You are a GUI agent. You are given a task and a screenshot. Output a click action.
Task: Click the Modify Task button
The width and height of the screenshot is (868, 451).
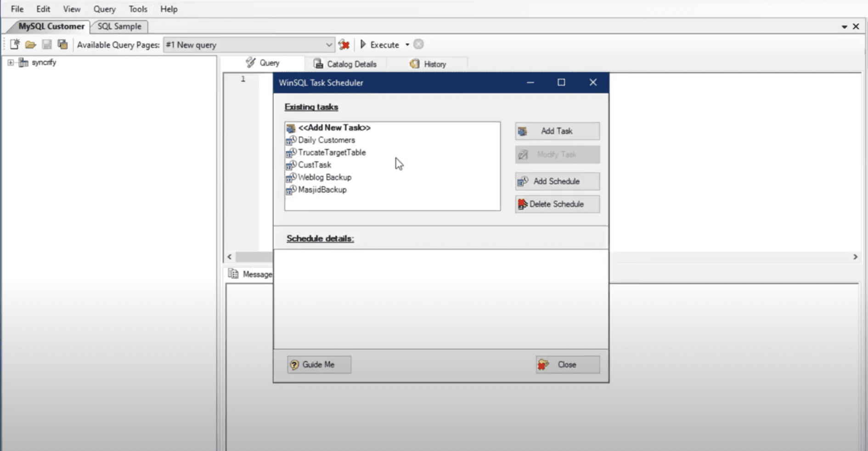click(x=557, y=155)
